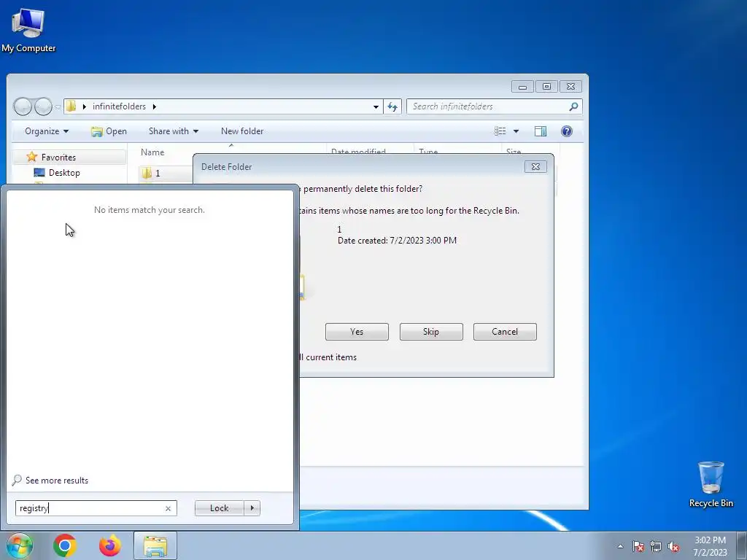Image resolution: width=747 pixels, height=560 pixels.
Task: Click the folder icon in address bar
Action: pyautogui.click(x=71, y=106)
